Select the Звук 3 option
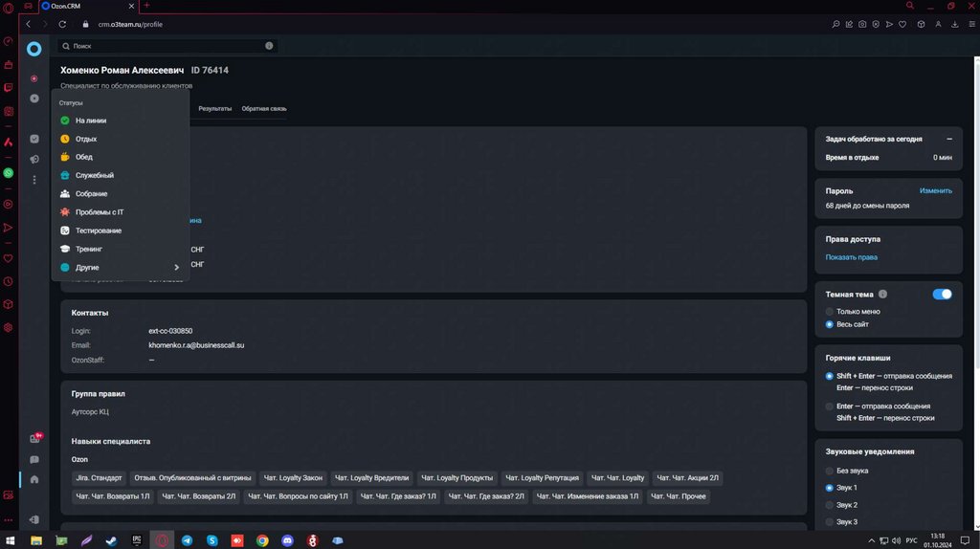Image resolution: width=980 pixels, height=549 pixels. 830,521
